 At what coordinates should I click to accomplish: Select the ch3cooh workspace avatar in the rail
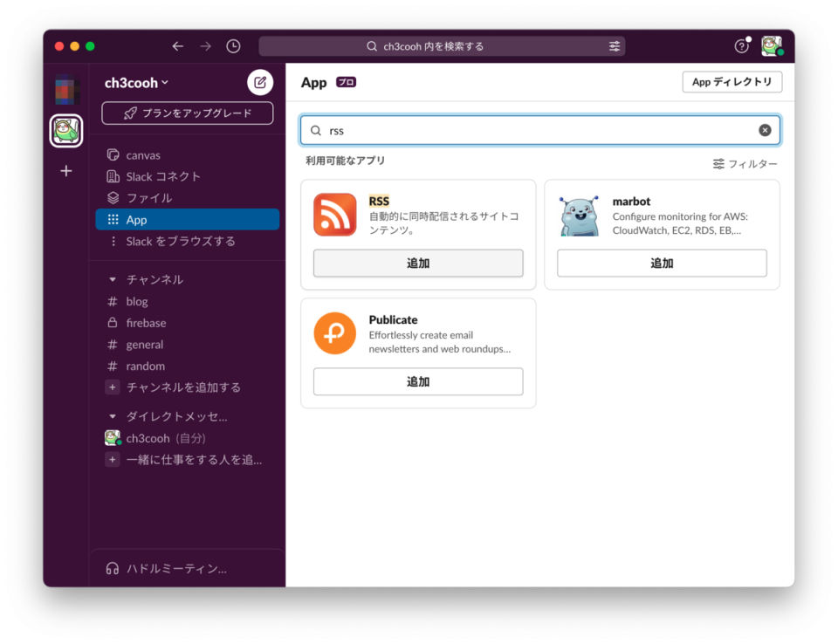click(x=65, y=132)
